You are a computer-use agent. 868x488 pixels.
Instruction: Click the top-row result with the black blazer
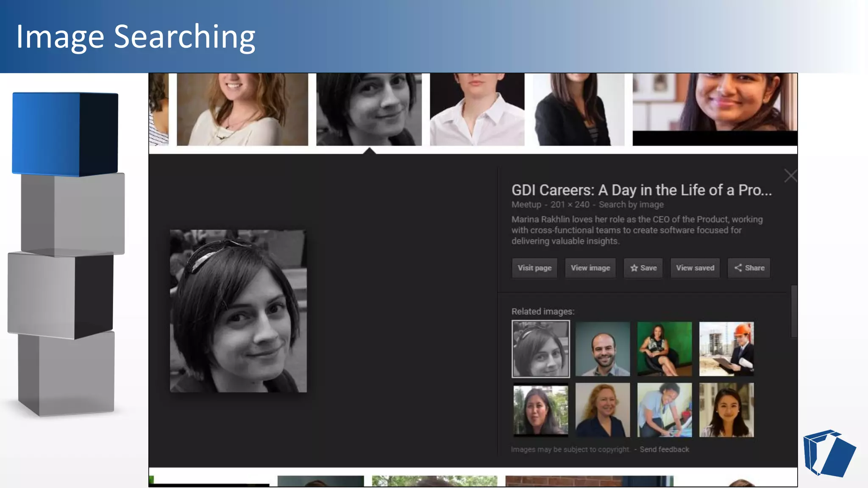[579, 109]
